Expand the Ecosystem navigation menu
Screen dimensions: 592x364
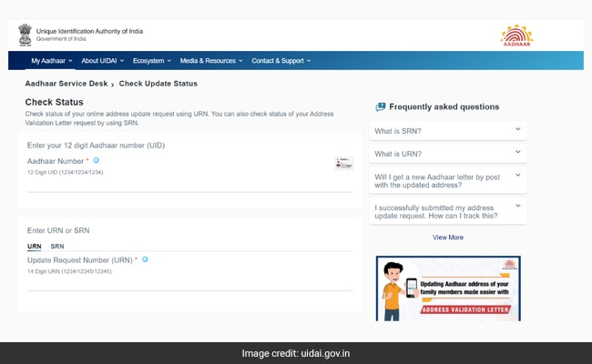[151, 61]
